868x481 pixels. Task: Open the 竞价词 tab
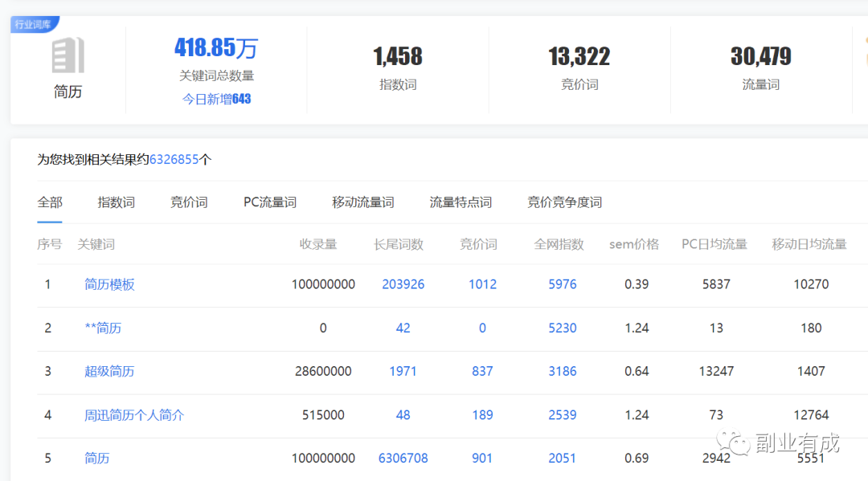(189, 202)
